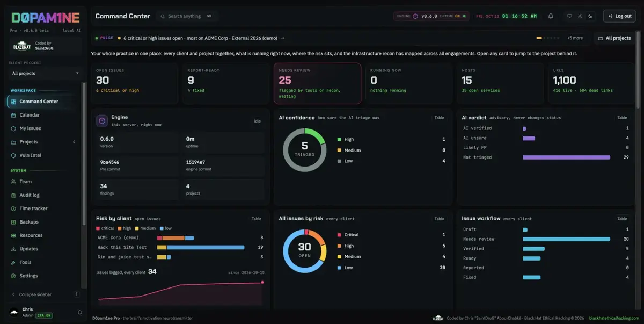Expand the +5 more pulse items

point(574,38)
